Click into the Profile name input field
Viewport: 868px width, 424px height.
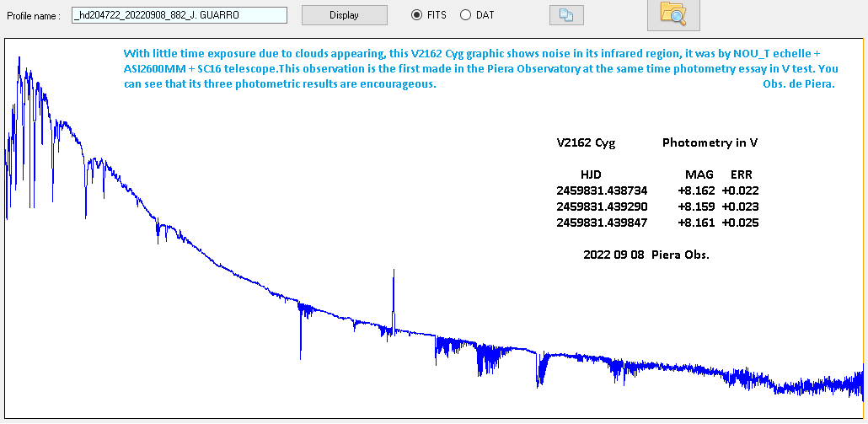pos(179,15)
